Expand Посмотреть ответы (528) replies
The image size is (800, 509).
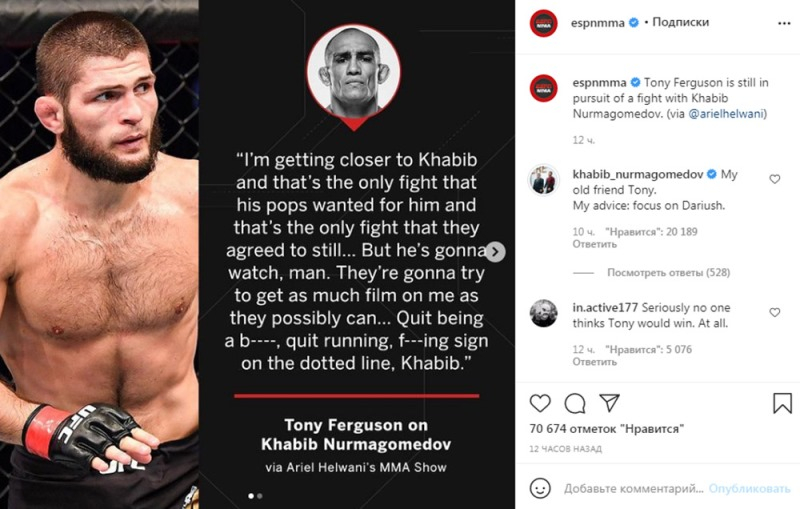668,272
